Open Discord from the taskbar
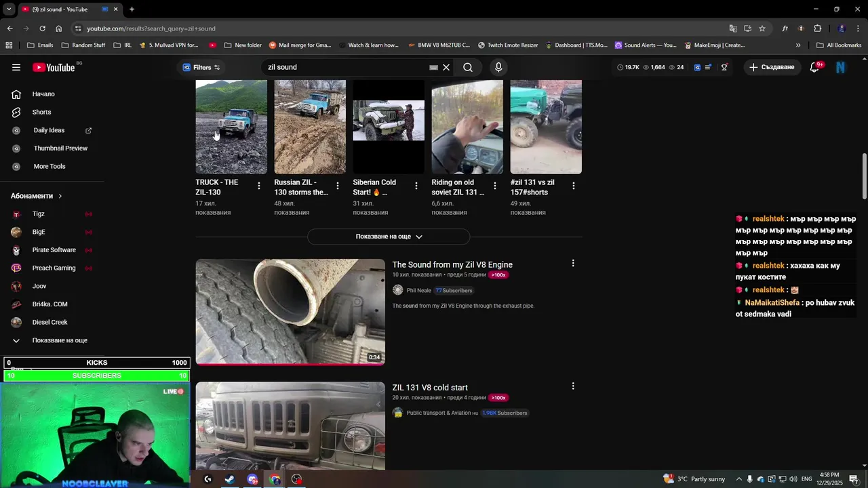This screenshot has width=868, height=488. pos(252,479)
